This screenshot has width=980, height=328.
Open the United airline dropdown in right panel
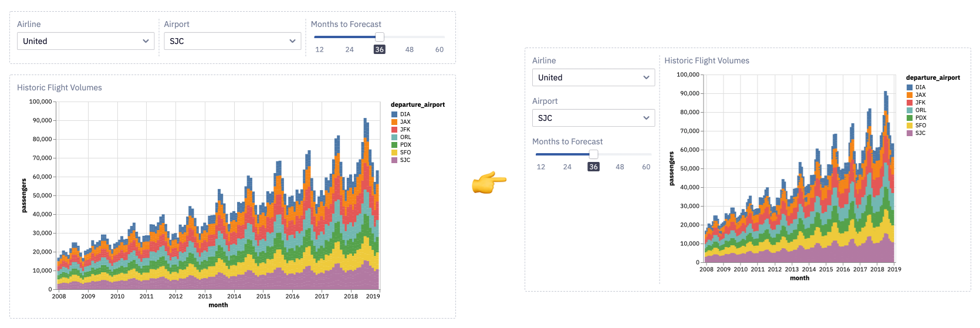coord(593,77)
